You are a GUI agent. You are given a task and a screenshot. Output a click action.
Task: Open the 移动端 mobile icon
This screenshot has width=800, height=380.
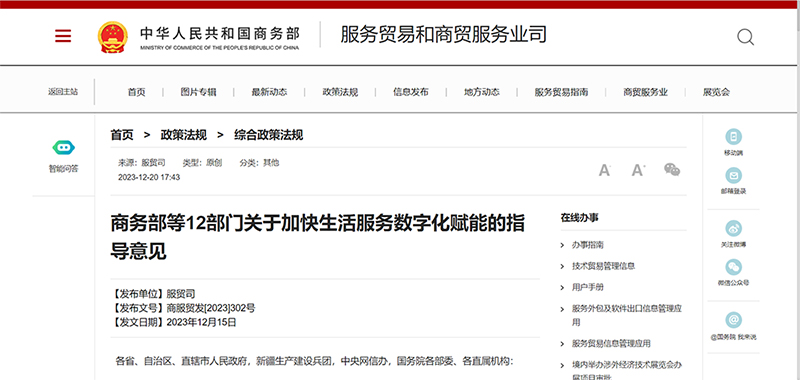click(x=734, y=137)
